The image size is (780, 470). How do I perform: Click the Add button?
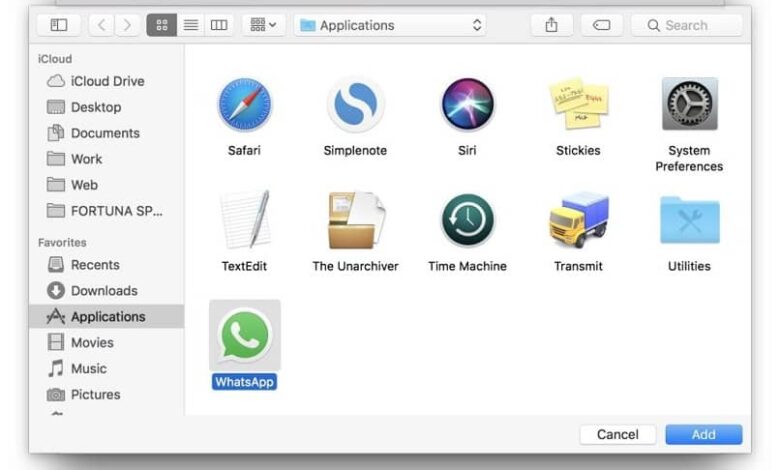click(x=704, y=434)
